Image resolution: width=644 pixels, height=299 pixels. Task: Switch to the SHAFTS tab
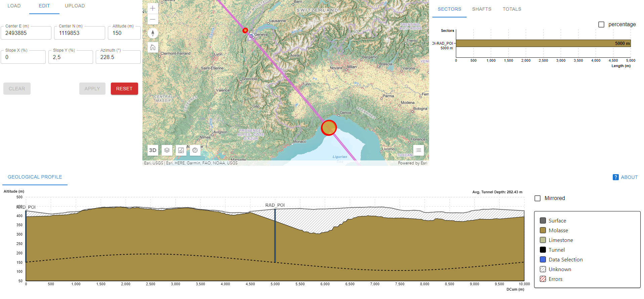click(x=482, y=9)
